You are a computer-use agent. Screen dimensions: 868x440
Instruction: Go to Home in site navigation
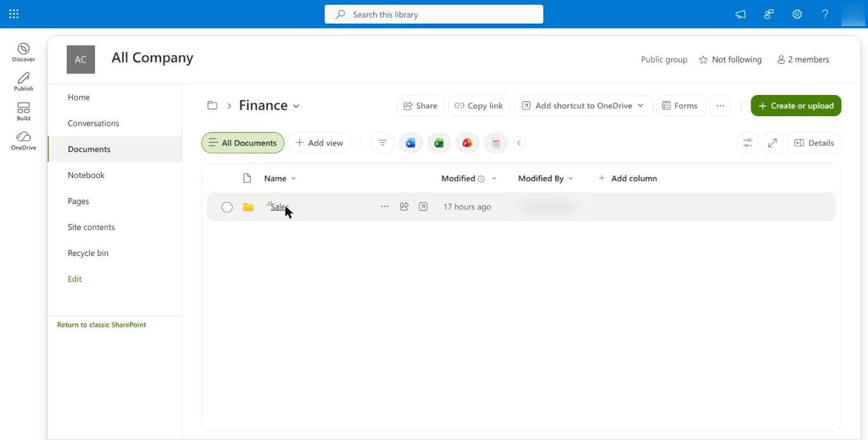(x=79, y=97)
